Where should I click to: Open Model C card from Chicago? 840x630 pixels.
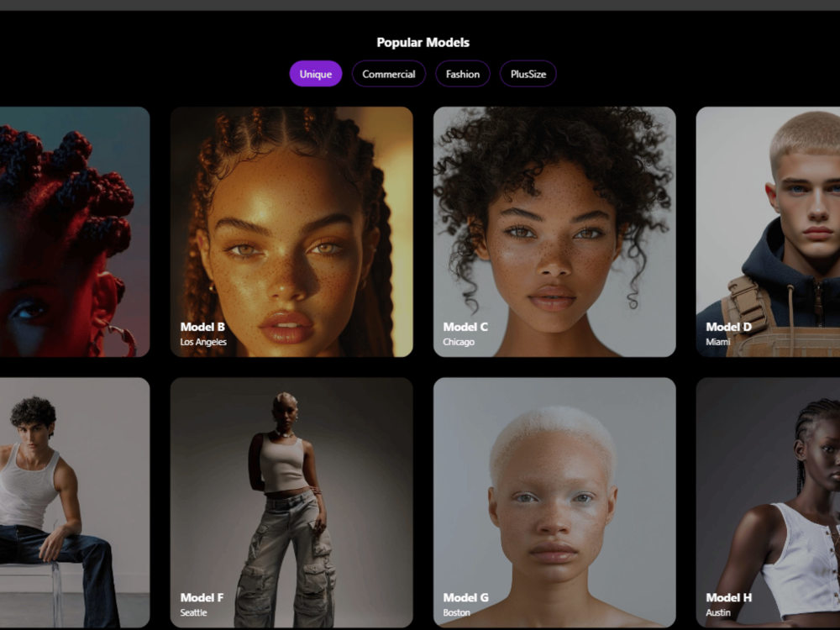pos(554,232)
